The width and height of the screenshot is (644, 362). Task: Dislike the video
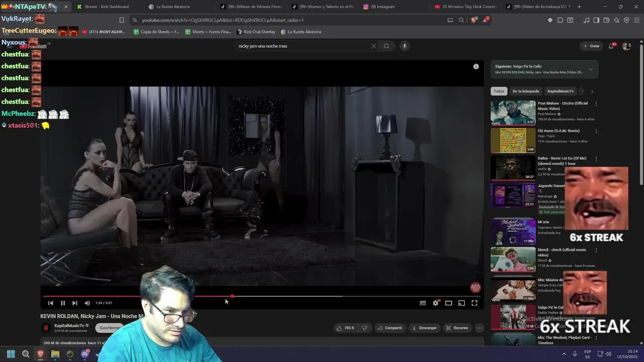[x=364, y=328]
